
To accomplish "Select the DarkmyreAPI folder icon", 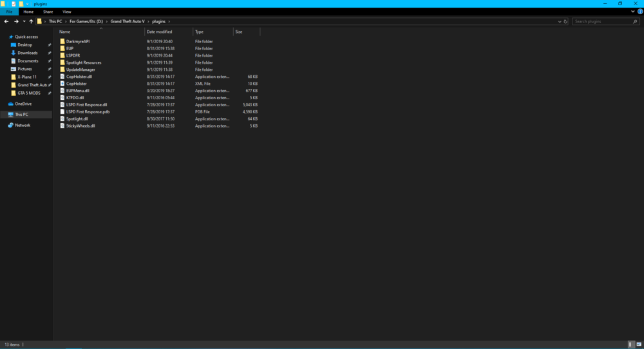I will pos(62,41).
